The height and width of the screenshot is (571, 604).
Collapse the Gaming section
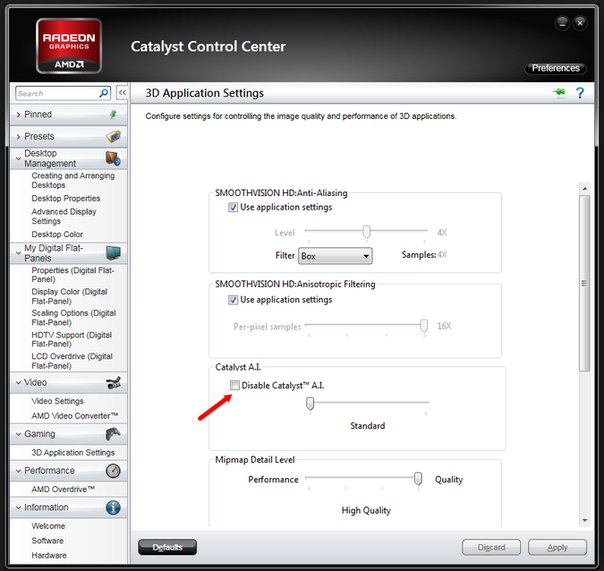(18, 434)
